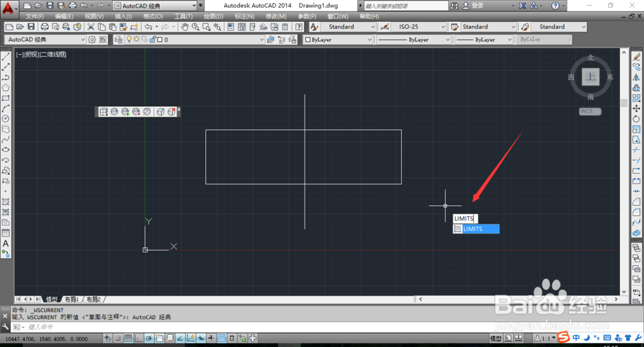644x347 pixels.
Task: Undo the last action with undo arrow in standard toolbar
Action: pyautogui.click(x=148, y=26)
